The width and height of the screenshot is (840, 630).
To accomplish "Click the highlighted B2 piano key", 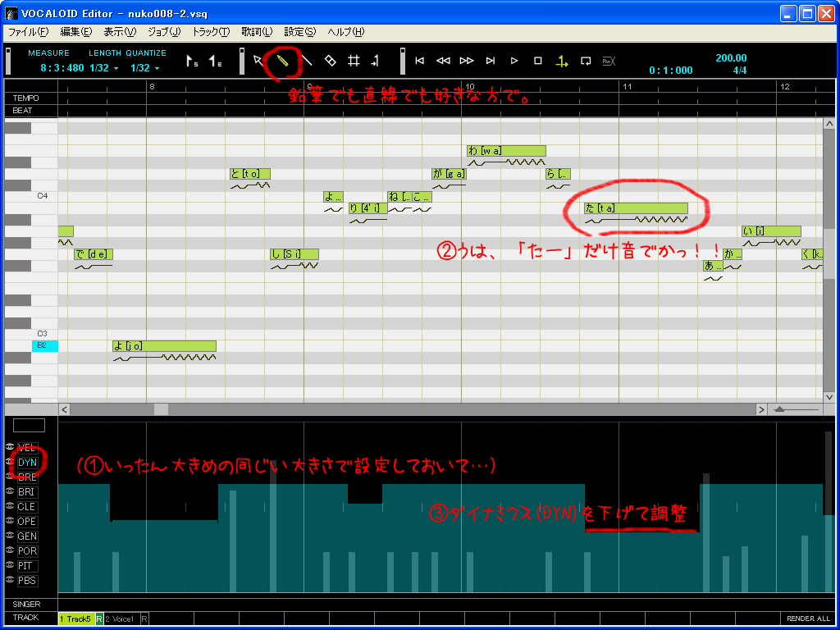I will [45, 345].
